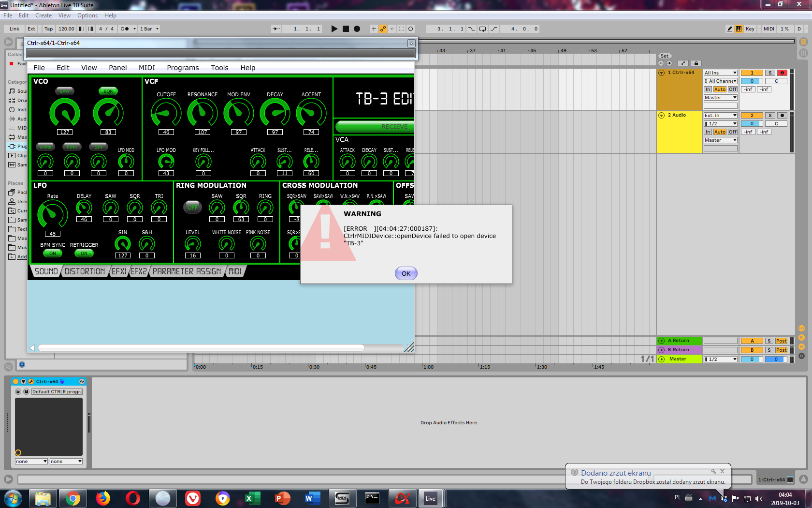The width and height of the screenshot is (812, 508).
Task: Solo the 1 Ctrlr-x64 track
Action: pyautogui.click(x=770, y=73)
